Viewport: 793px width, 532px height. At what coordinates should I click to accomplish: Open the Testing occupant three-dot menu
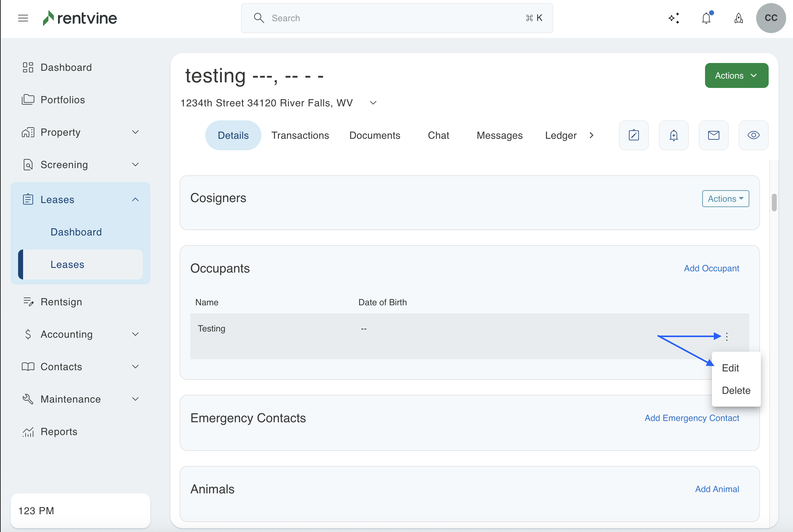727,336
